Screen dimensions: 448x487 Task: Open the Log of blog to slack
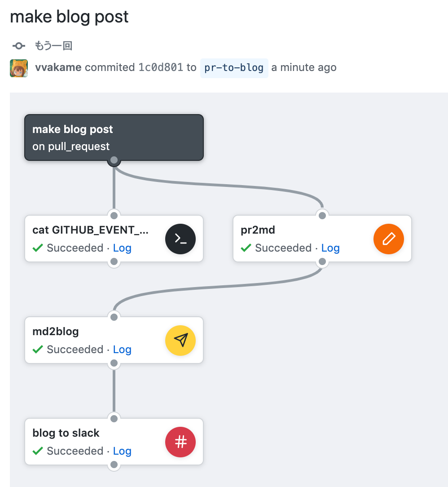point(122,451)
